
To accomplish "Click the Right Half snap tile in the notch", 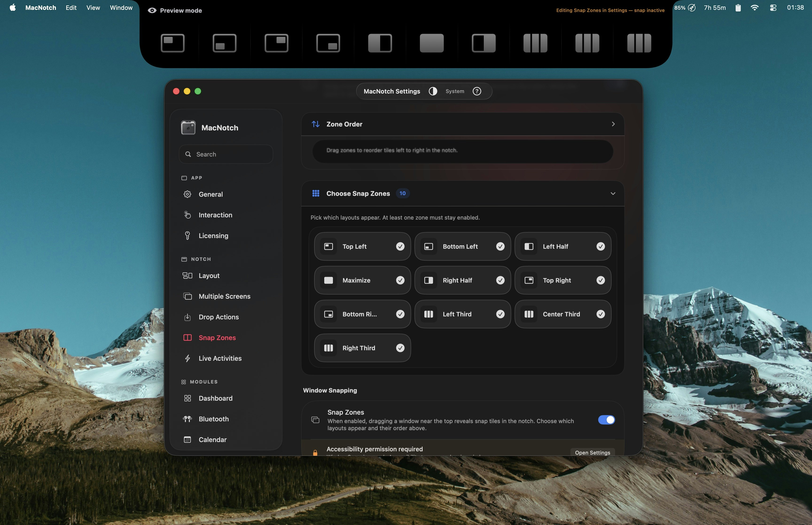I will coord(484,43).
